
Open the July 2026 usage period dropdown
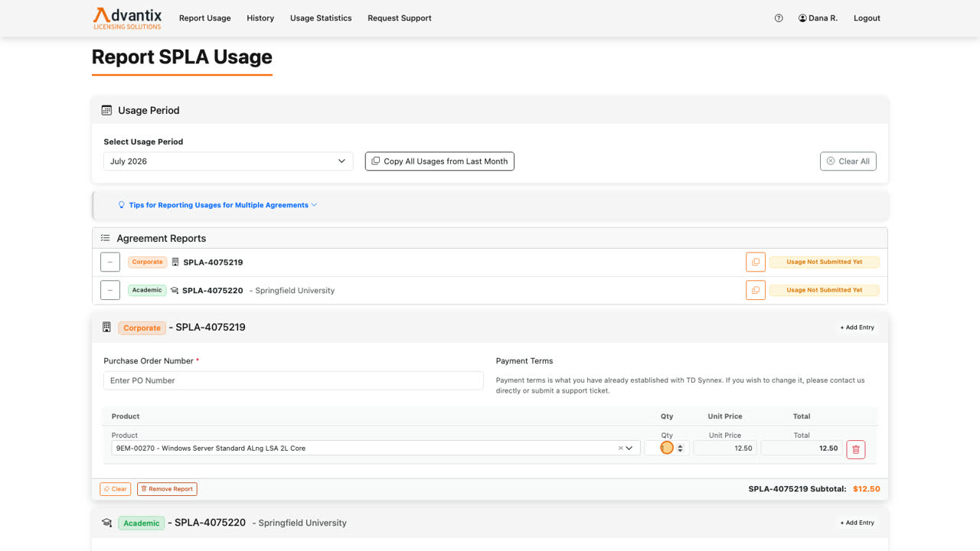[228, 161]
